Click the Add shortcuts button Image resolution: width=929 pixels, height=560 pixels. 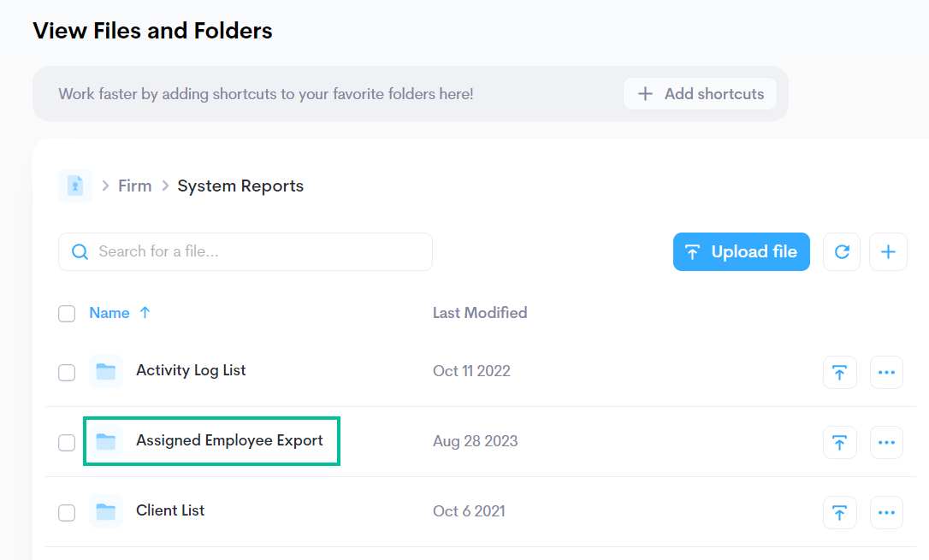(700, 94)
